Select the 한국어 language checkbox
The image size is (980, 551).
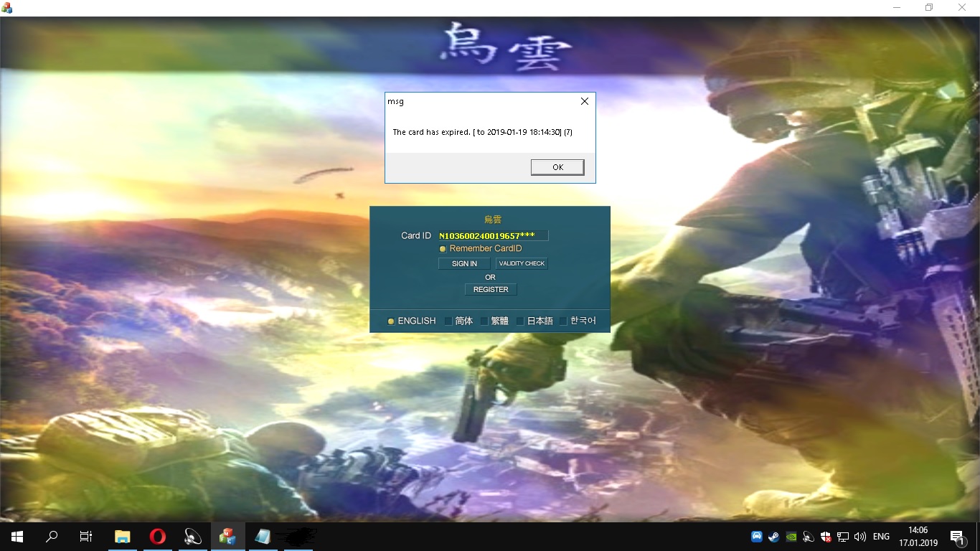tap(563, 321)
